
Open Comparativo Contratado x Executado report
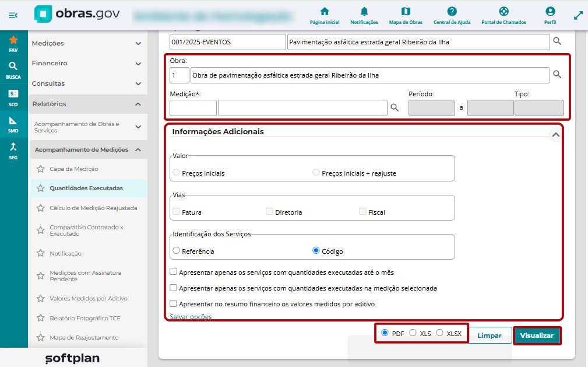[86, 230]
